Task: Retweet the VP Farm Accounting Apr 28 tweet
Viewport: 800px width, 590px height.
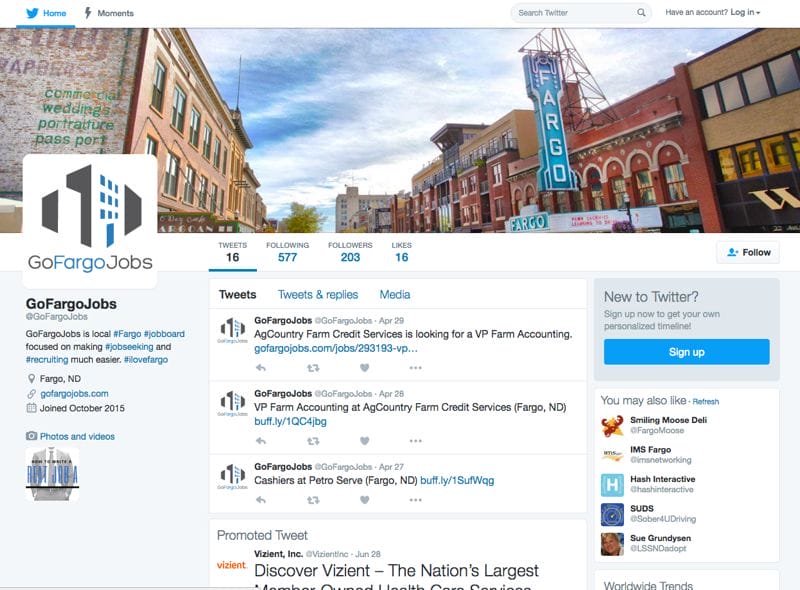Action: [313, 440]
